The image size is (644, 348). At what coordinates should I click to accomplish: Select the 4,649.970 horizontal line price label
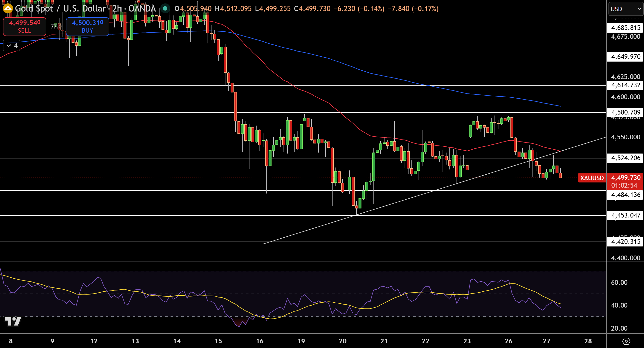(x=625, y=57)
